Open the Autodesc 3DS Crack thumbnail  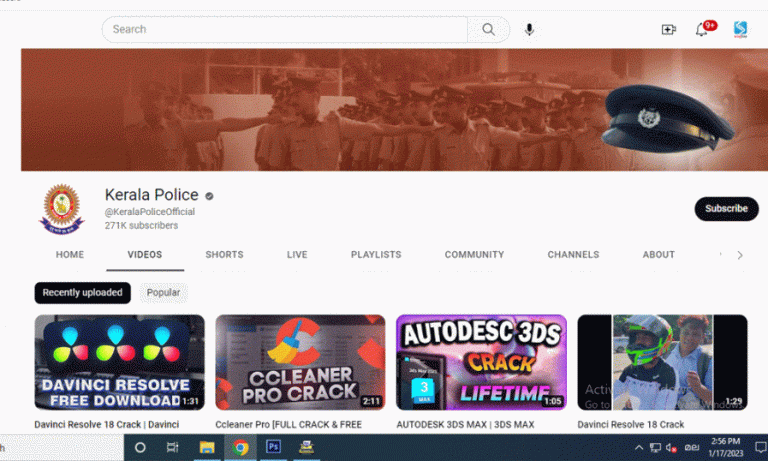tap(481, 362)
